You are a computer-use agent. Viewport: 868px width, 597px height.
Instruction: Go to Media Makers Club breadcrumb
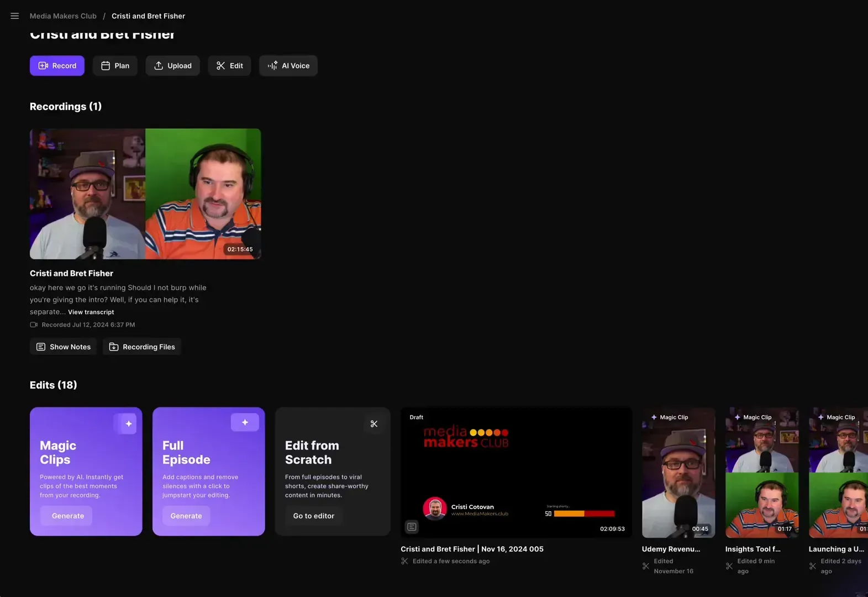tap(63, 16)
